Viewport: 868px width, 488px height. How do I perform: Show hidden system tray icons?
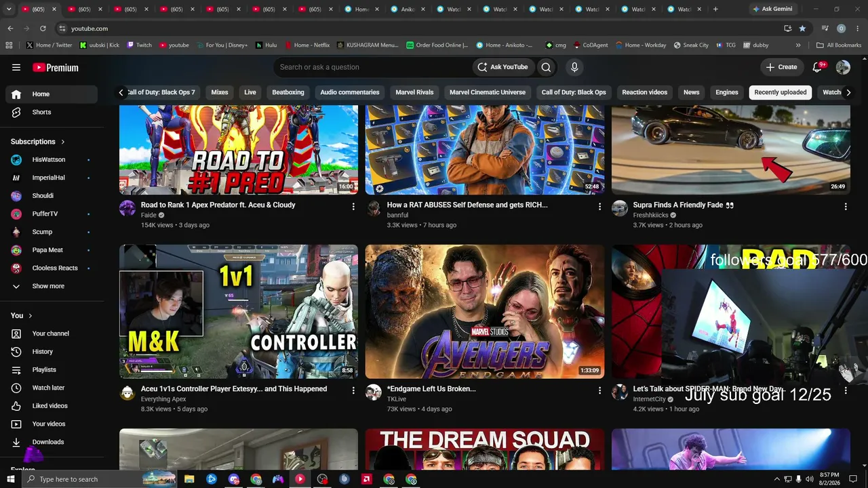pos(776,479)
